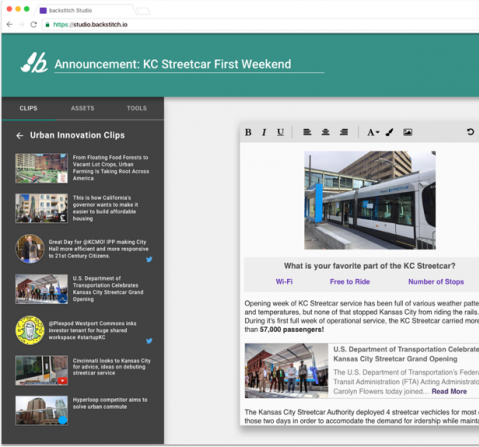Apply underline formatting in editor toolbar

280,132
